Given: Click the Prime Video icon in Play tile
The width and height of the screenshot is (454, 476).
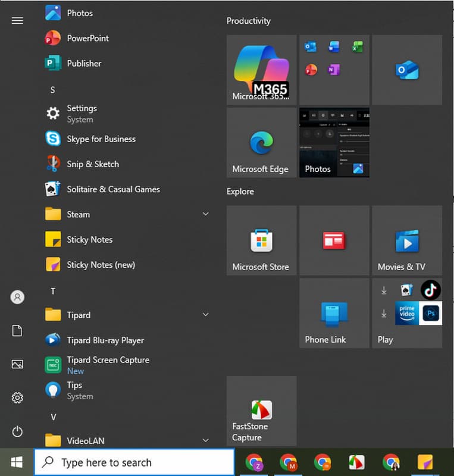Looking at the screenshot, I should pos(407,313).
